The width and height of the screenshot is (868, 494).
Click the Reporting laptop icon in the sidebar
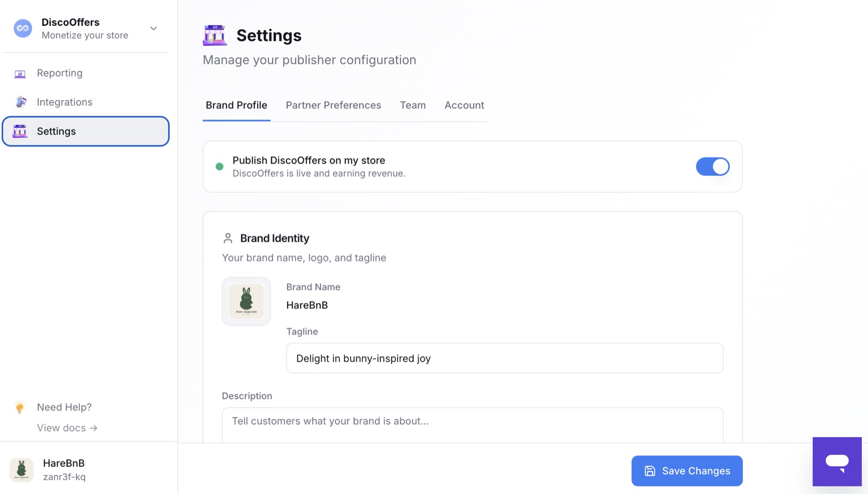(20, 73)
